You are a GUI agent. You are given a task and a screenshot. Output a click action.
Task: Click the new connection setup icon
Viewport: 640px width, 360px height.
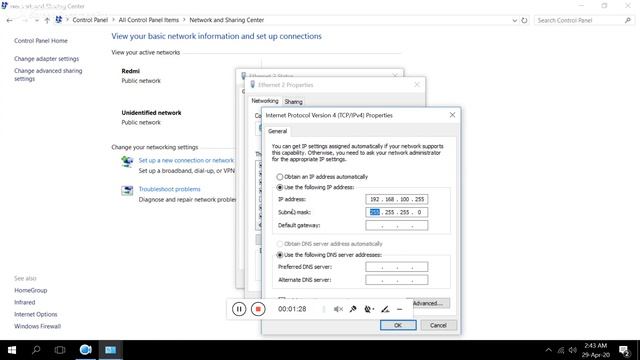[127, 162]
